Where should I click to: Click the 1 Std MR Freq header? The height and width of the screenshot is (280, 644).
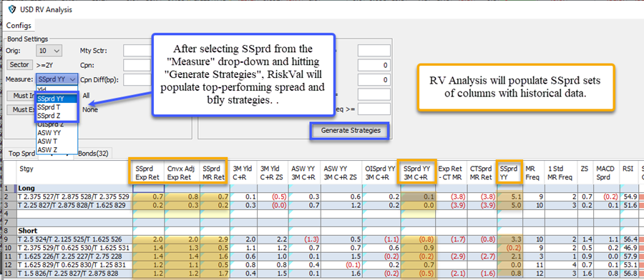(561, 173)
